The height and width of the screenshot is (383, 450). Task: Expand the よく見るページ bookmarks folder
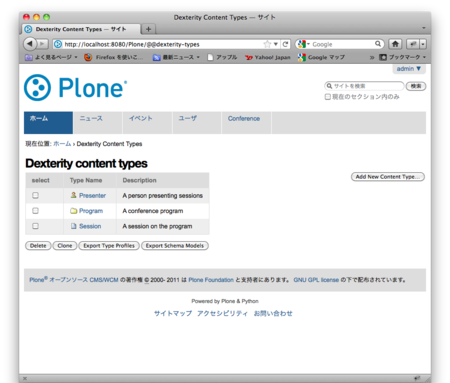pos(51,57)
